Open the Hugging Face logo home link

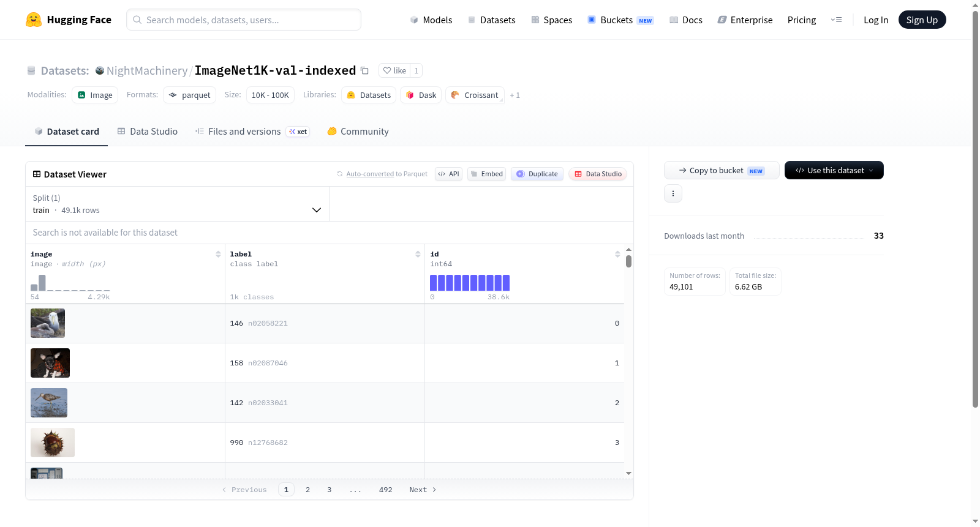pos(69,20)
